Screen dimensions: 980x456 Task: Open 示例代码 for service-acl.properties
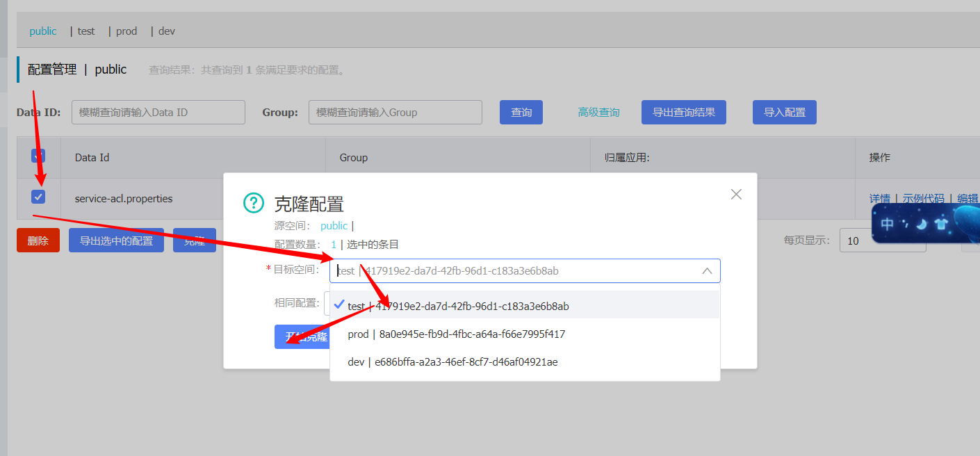(924, 199)
